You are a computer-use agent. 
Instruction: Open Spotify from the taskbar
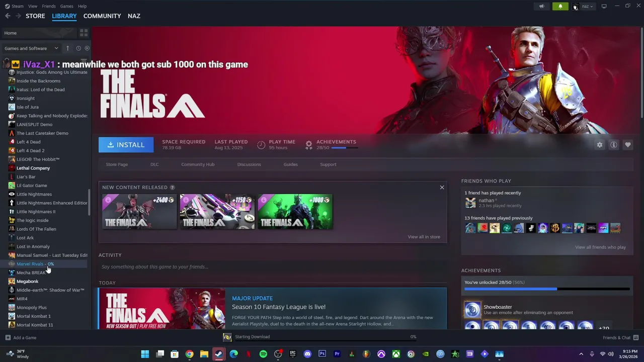click(263, 354)
